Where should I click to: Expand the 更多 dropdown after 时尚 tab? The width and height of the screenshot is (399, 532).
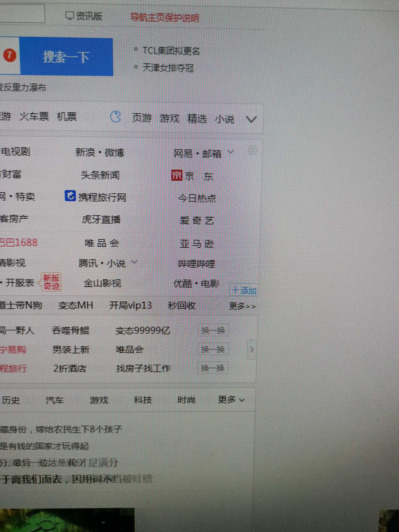pos(231,400)
